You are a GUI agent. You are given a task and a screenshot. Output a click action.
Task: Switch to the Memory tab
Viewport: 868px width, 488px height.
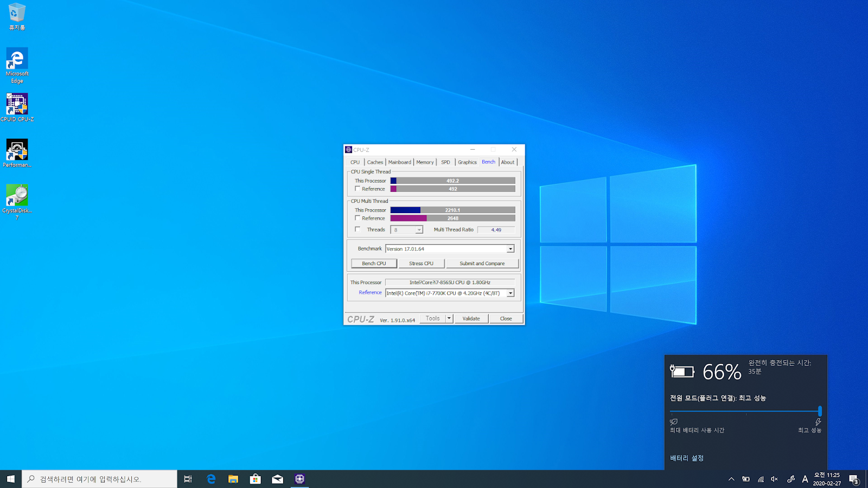click(425, 162)
